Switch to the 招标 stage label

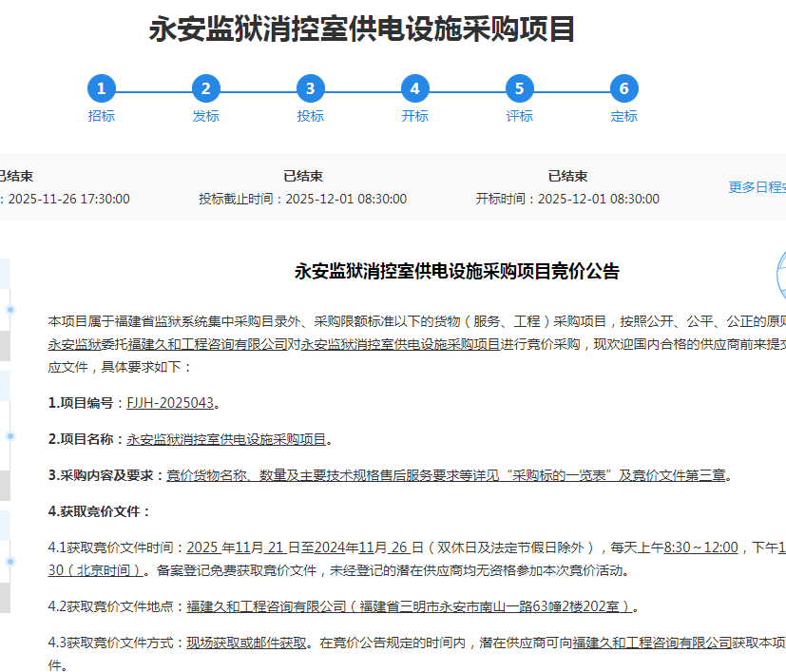click(102, 116)
